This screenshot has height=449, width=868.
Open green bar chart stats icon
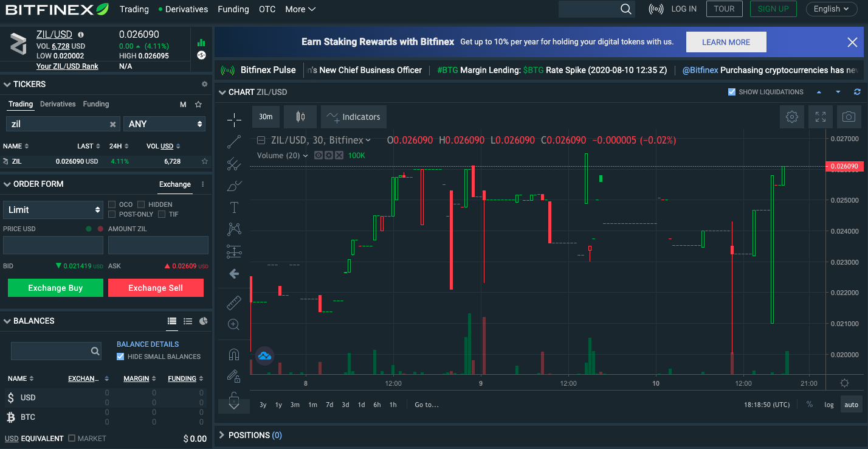tap(201, 43)
